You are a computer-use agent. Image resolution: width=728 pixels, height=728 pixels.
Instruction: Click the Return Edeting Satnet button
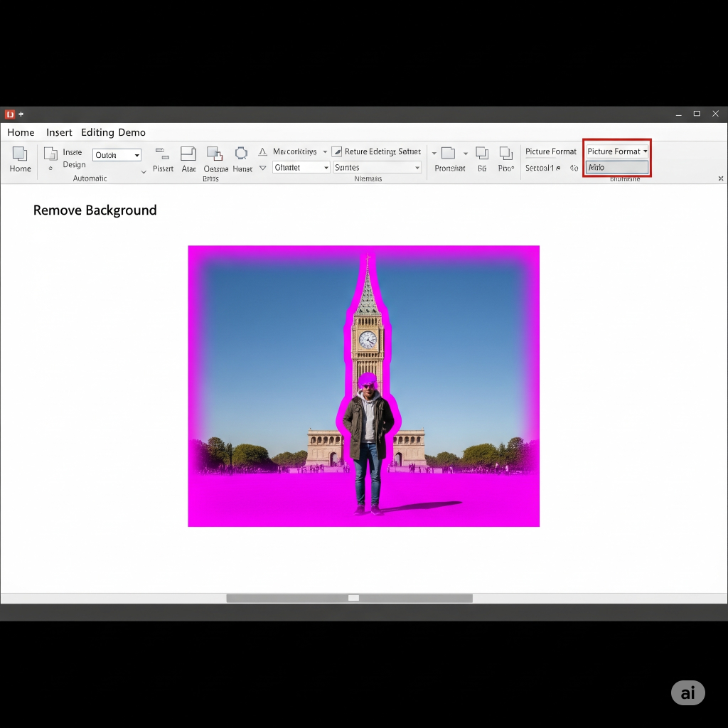point(377,151)
